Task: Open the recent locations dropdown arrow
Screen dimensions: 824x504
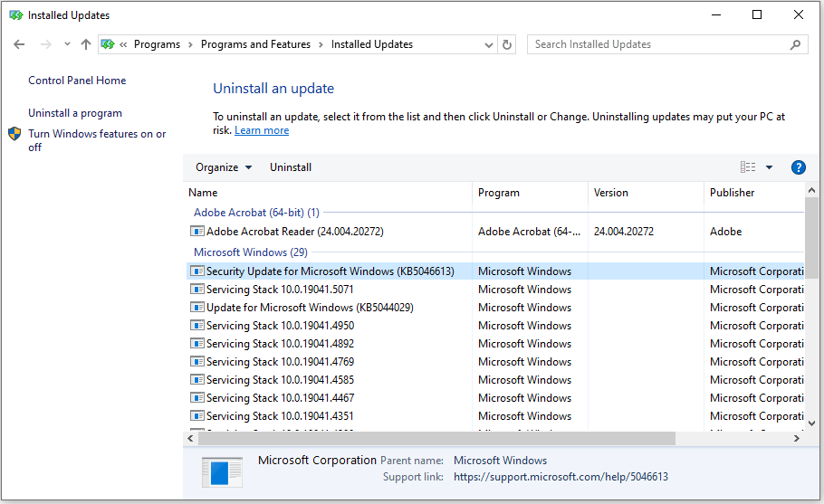Action: [x=67, y=44]
